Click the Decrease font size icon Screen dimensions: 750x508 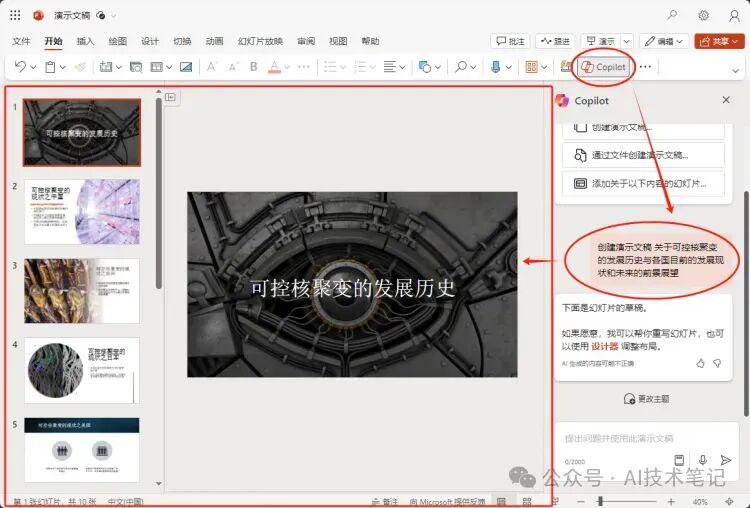tap(233, 67)
